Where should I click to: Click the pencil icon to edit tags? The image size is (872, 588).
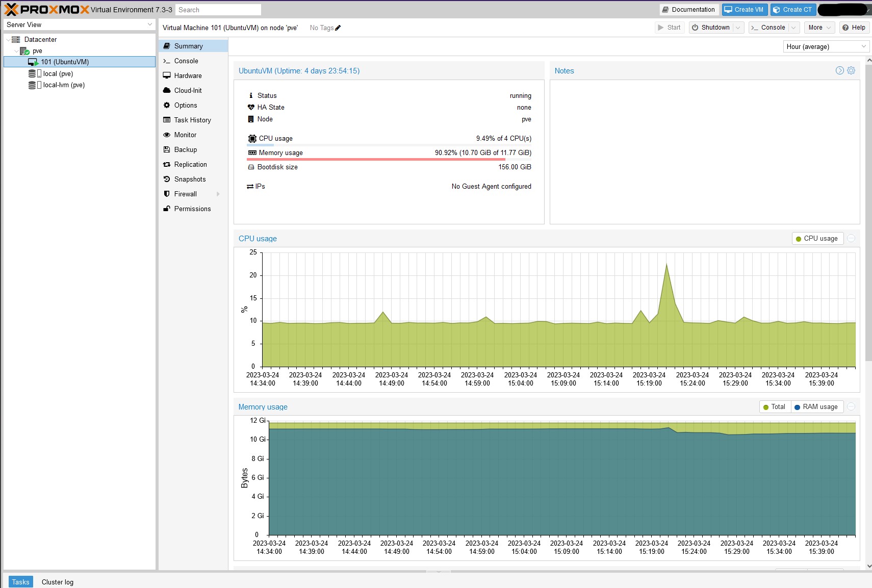(338, 28)
